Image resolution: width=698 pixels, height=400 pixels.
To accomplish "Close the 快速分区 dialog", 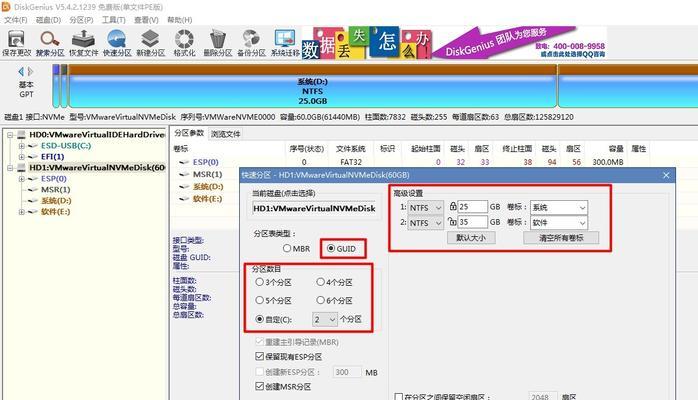I will [x=666, y=175].
